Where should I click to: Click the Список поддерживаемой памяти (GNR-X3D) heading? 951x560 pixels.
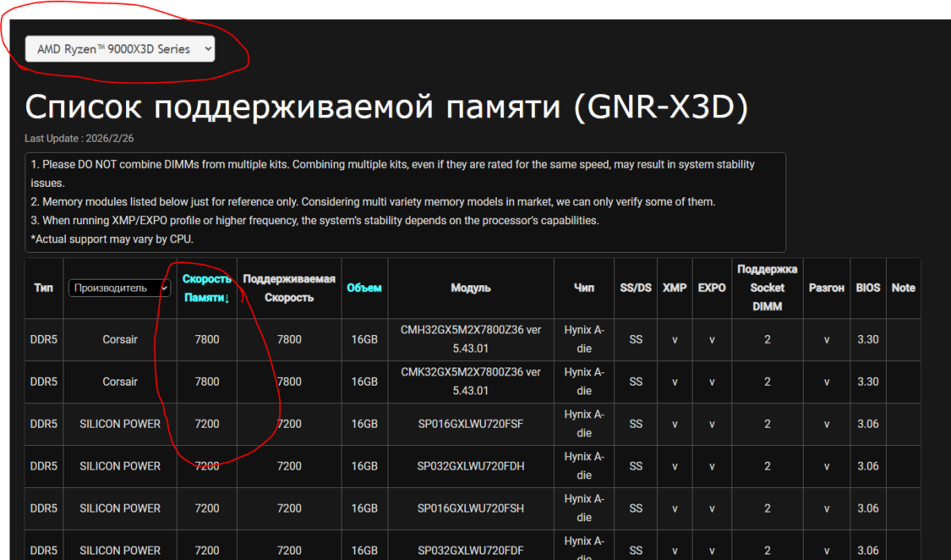point(387,107)
